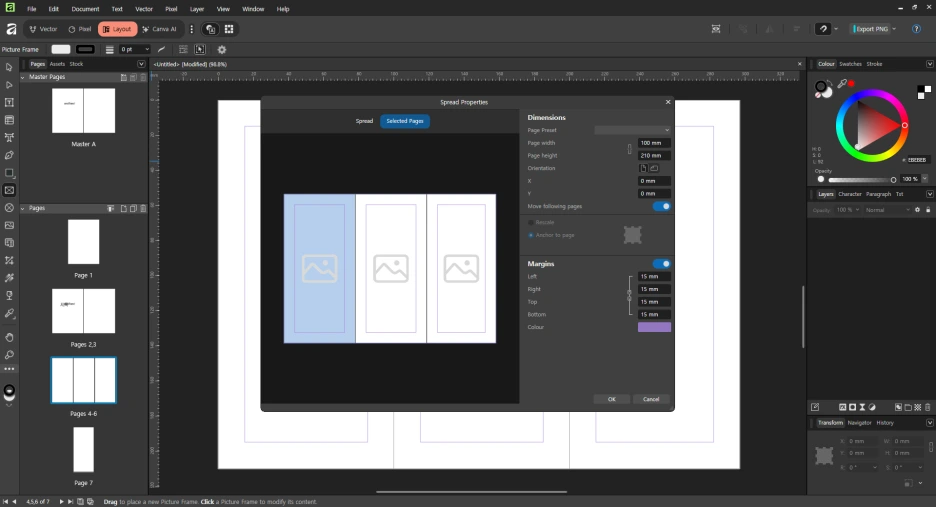Screen dimensions: 936x507
Task: Click the help question mark icon
Action: point(916,29)
